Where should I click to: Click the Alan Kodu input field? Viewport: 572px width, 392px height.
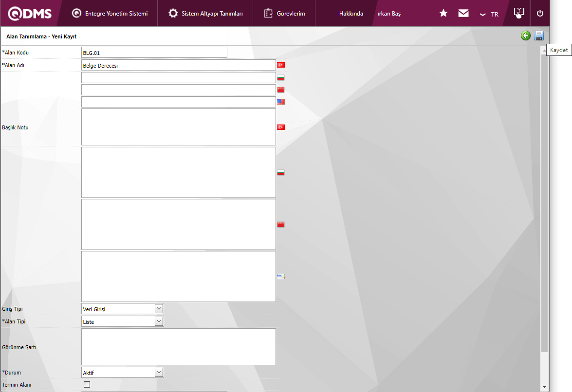point(154,53)
